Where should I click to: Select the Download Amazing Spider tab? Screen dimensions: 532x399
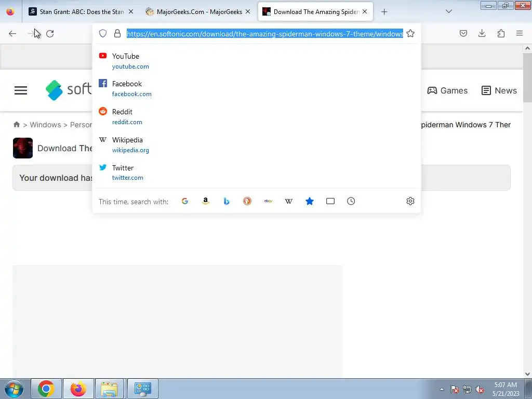pos(315,11)
